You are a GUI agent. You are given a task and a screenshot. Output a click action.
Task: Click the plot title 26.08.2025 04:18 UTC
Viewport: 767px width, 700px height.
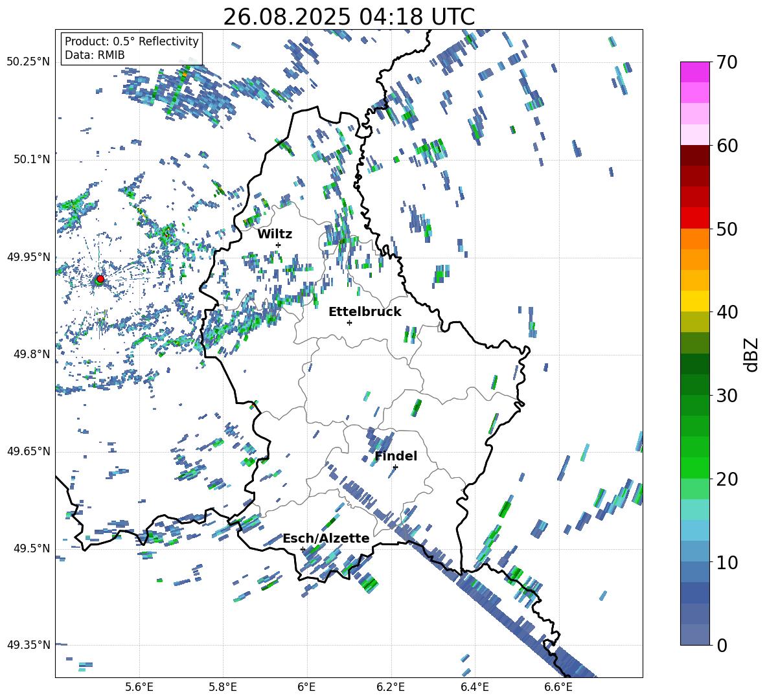click(349, 17)
